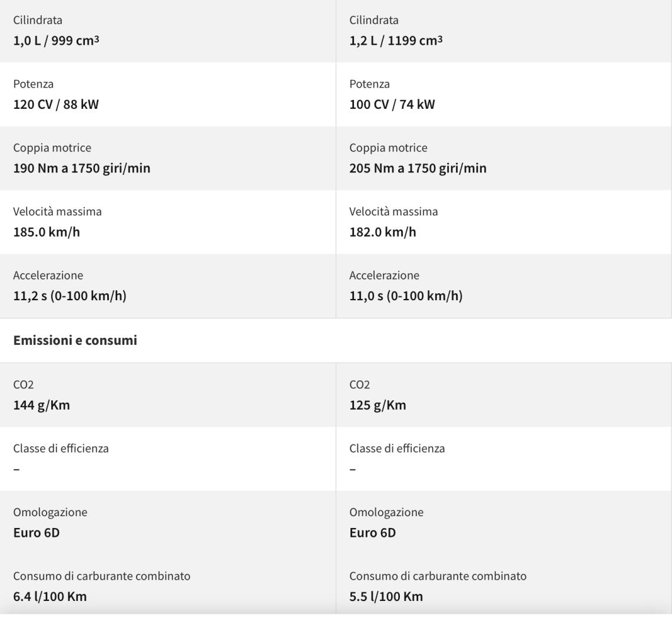Click the right column Euro 6D value
672x618 pixels.
[x=373, y=533]
